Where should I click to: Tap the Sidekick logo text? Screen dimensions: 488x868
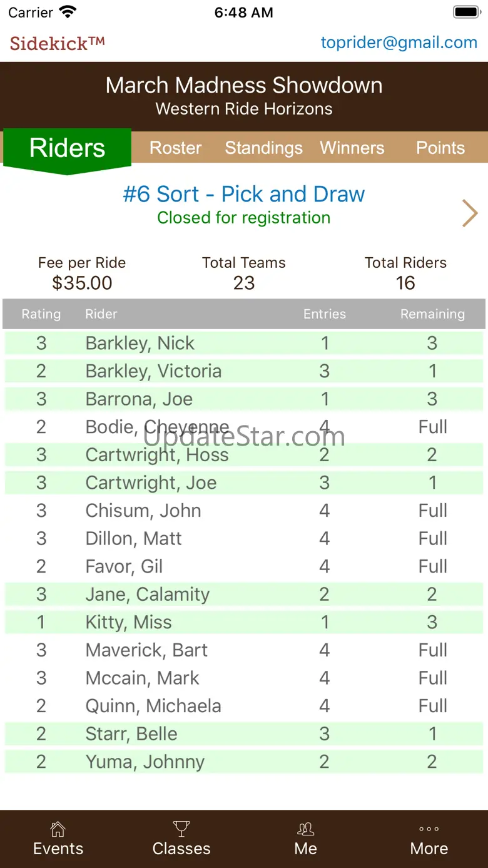click(57, 43)
